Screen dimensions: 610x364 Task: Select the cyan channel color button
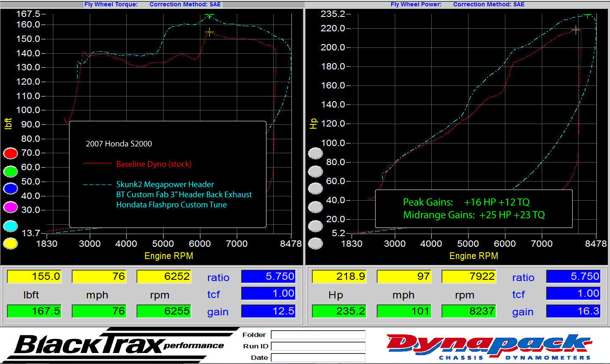point(10,226)
